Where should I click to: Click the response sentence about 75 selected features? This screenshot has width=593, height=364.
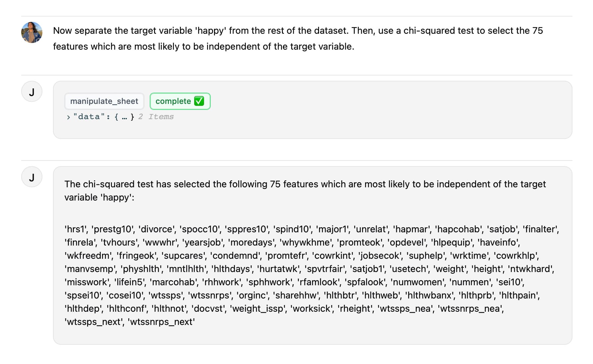[305, 191]
